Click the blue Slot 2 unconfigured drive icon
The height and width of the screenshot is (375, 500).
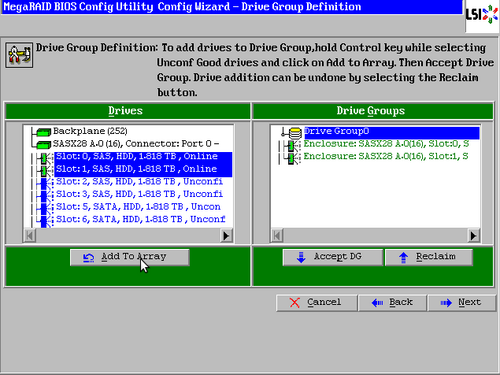pos(44,183)
